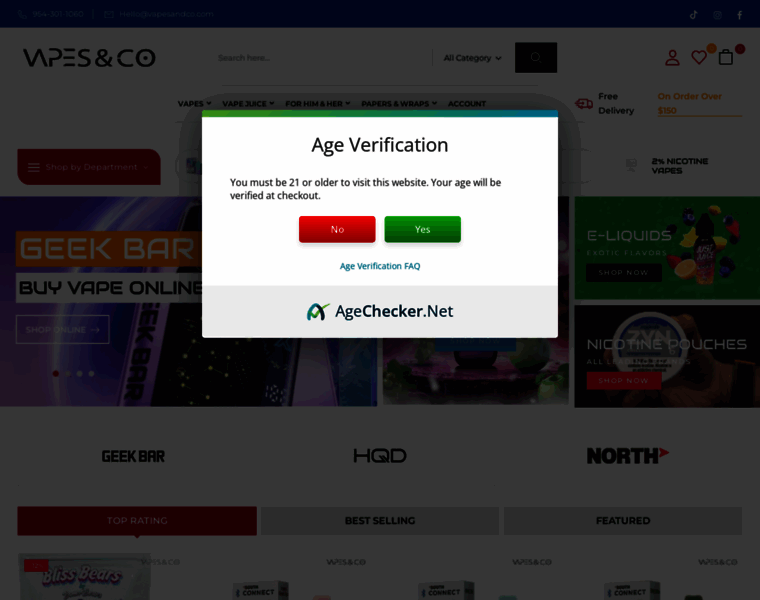Screen dimensions: 760x600
Task: Switch to the TOP RATING tab
Action: tap(137, 521)
